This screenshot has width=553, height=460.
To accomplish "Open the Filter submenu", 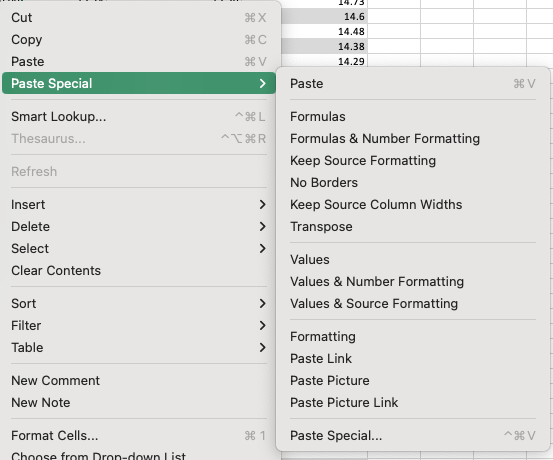I will 139,325.
